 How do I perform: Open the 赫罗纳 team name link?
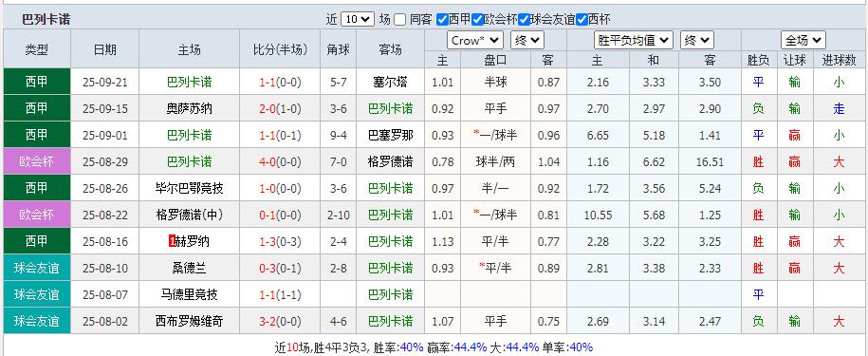(x=193, y=241)
